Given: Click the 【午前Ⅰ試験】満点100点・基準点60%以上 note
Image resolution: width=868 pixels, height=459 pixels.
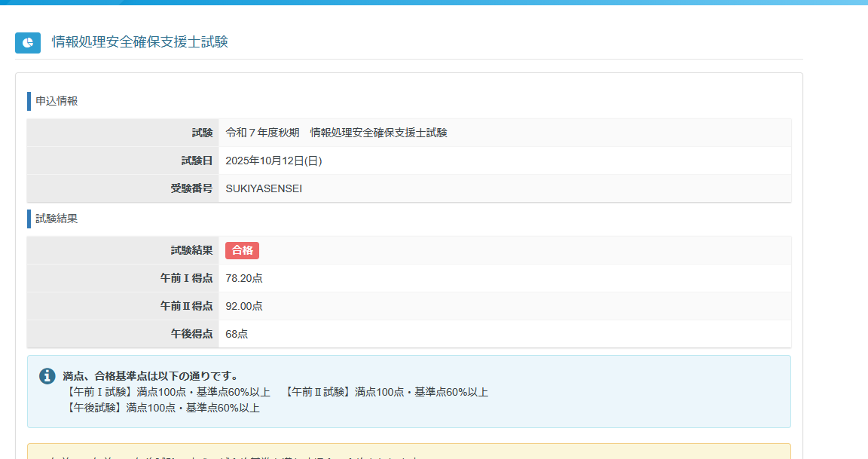Looking at the screenshot, I should (167, 392).
